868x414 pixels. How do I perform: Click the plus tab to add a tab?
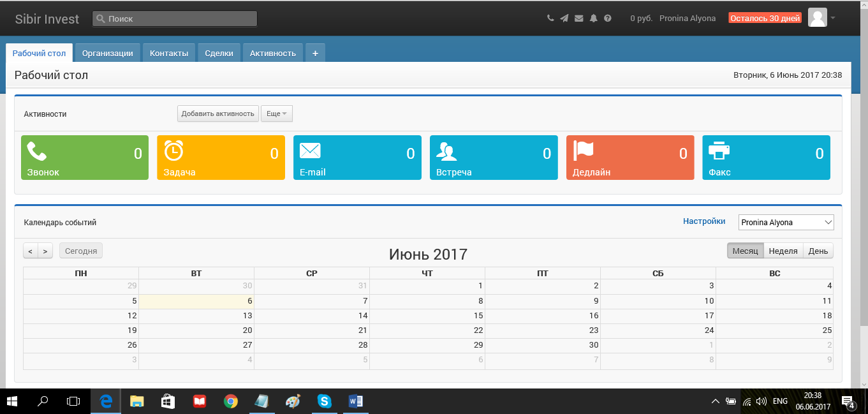315,53
